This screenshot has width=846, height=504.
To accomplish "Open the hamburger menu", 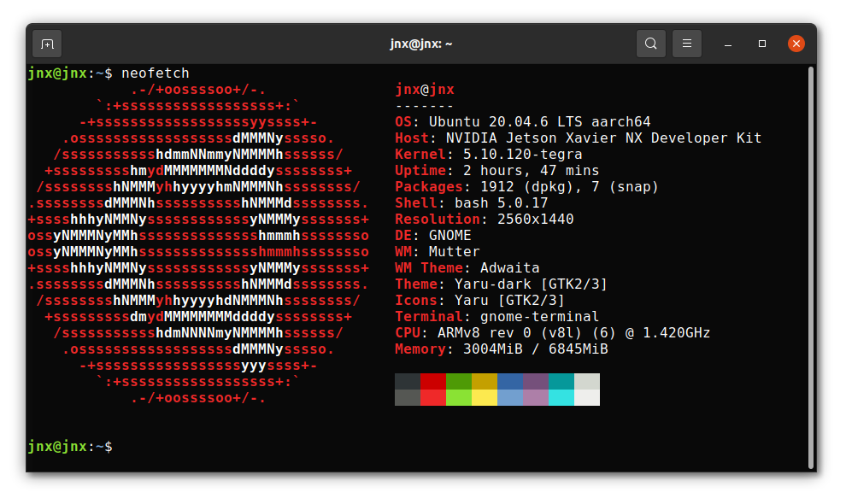I will (x=687, y=44).
